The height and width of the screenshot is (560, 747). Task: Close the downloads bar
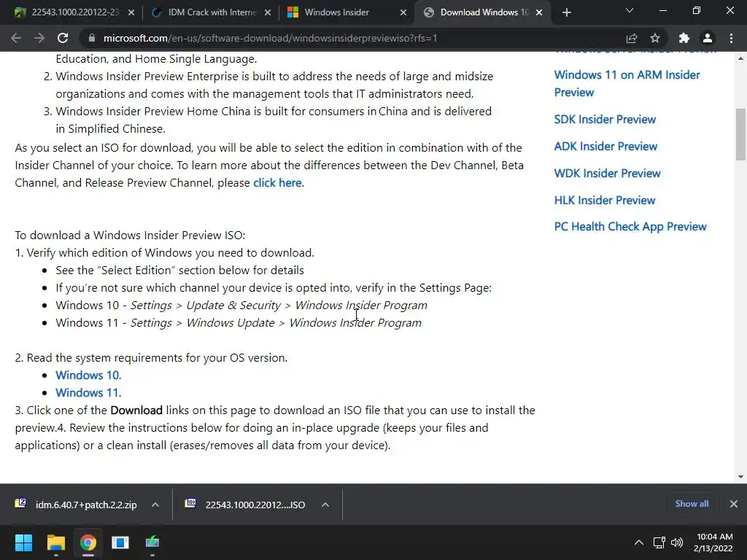pyautogui.click(x=734, y=504)
